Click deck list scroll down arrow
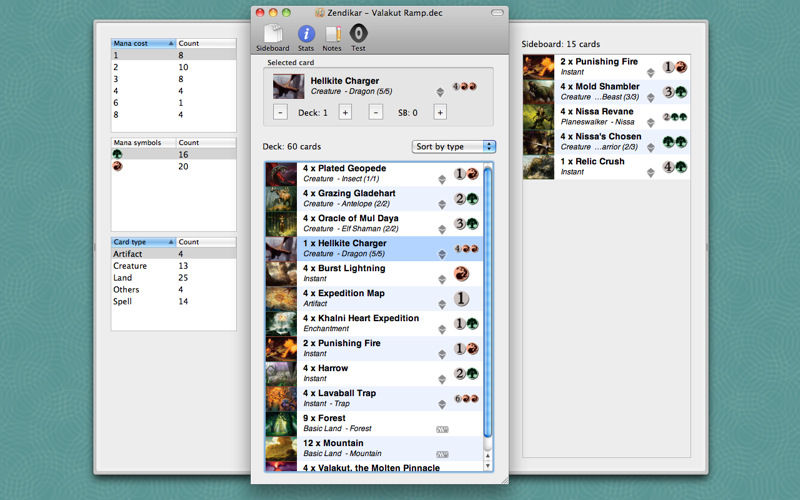Screen dimensions: 800x500 (x=488, y=465)
